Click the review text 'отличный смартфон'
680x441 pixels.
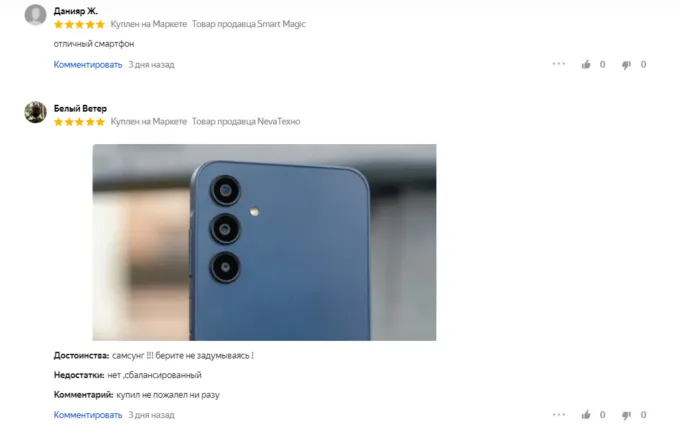click(94, 44)
